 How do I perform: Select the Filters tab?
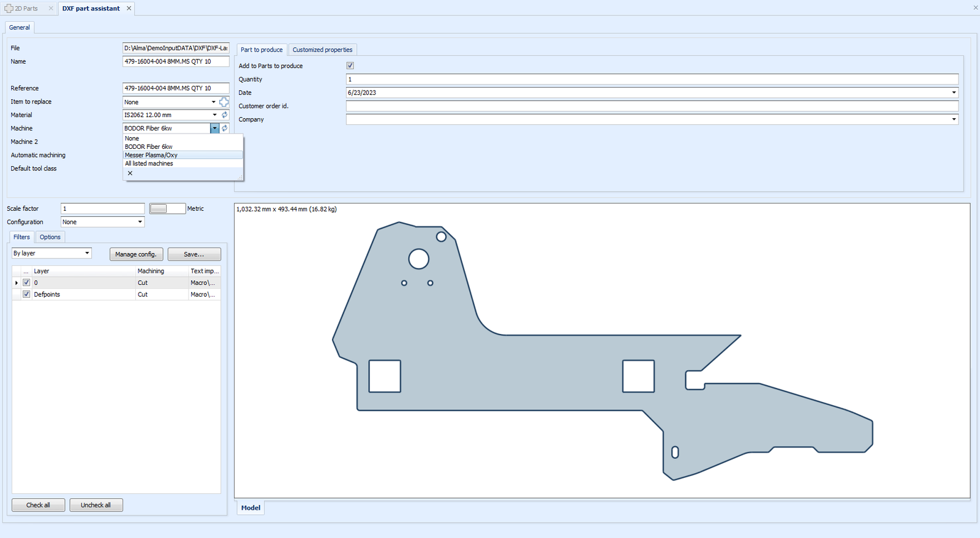[21, 237]
